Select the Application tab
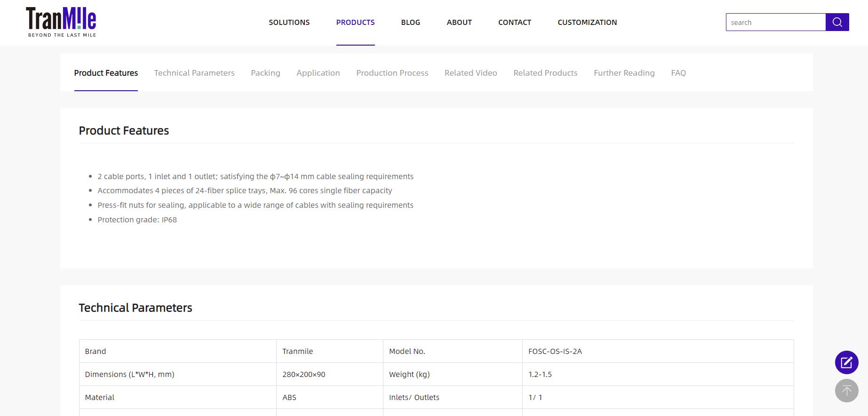 click(318, 73)
